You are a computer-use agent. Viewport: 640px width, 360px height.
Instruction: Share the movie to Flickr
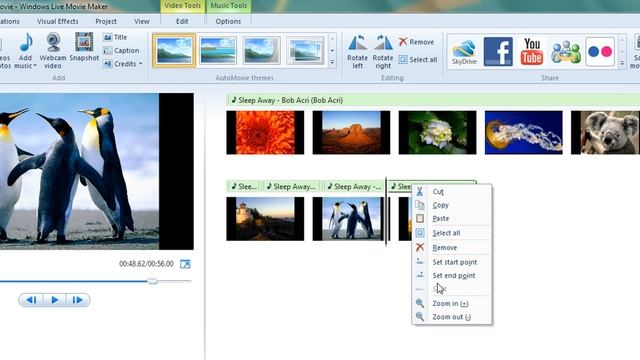(600, 51)
